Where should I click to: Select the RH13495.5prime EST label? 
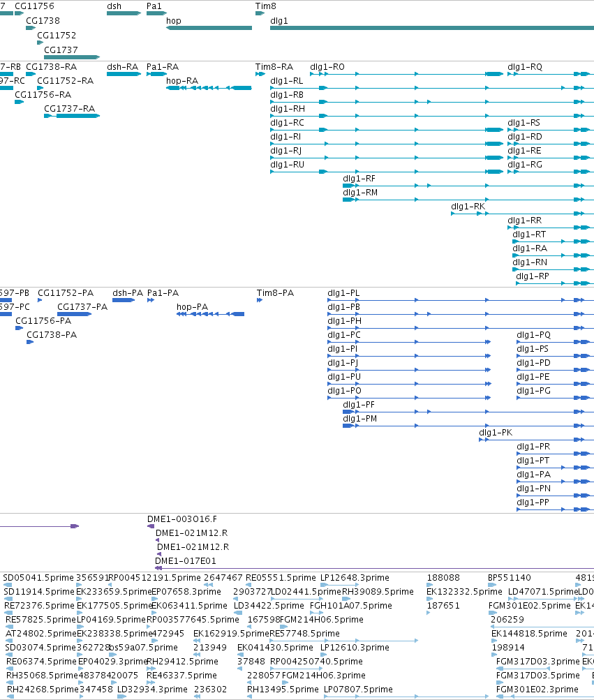click(283, 690)
